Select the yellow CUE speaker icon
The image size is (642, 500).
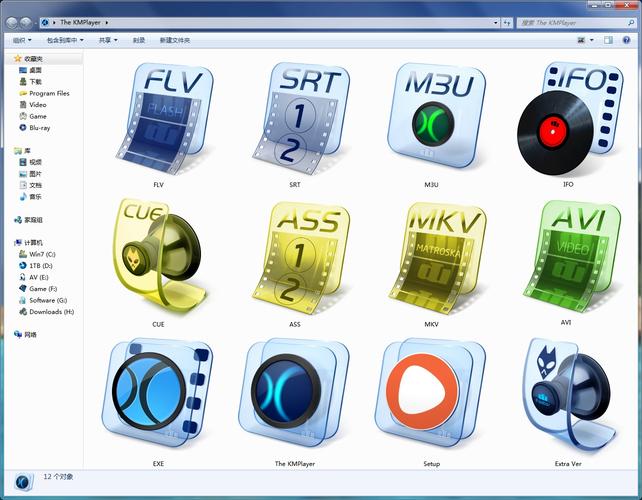point(159,256)
